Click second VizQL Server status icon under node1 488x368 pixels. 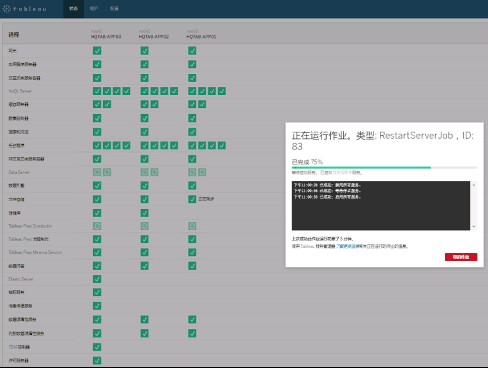107,91
